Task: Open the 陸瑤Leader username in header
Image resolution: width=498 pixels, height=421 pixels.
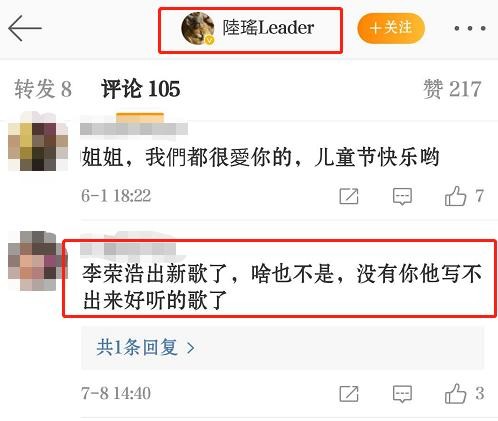Action: pos(268,28)
